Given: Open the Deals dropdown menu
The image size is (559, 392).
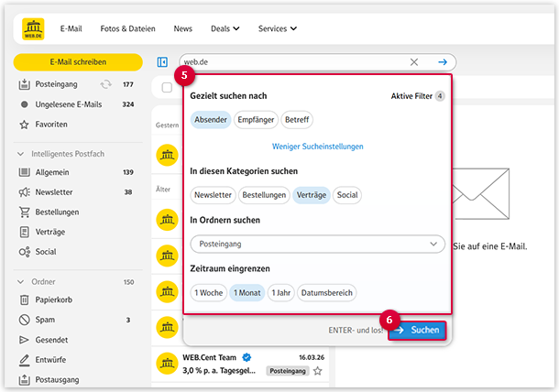Looking at the screenshot, I should coord(225,29).
